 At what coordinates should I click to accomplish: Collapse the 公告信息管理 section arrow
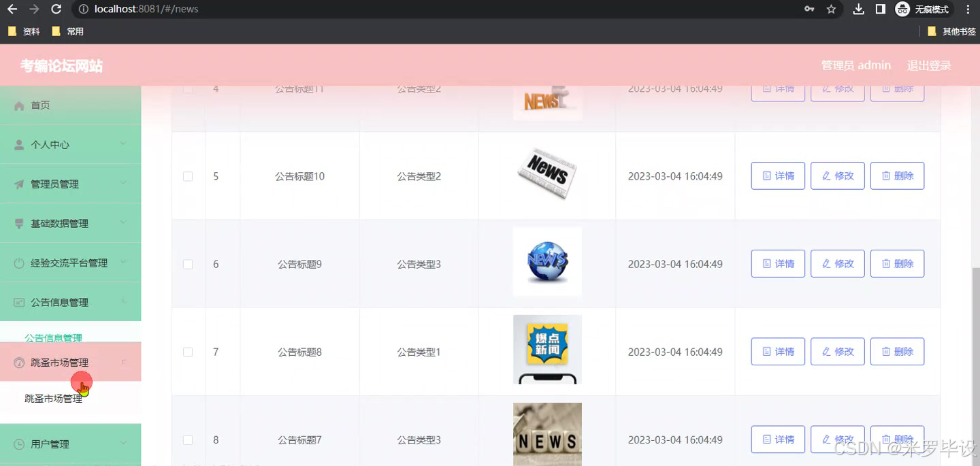(124, 301)
